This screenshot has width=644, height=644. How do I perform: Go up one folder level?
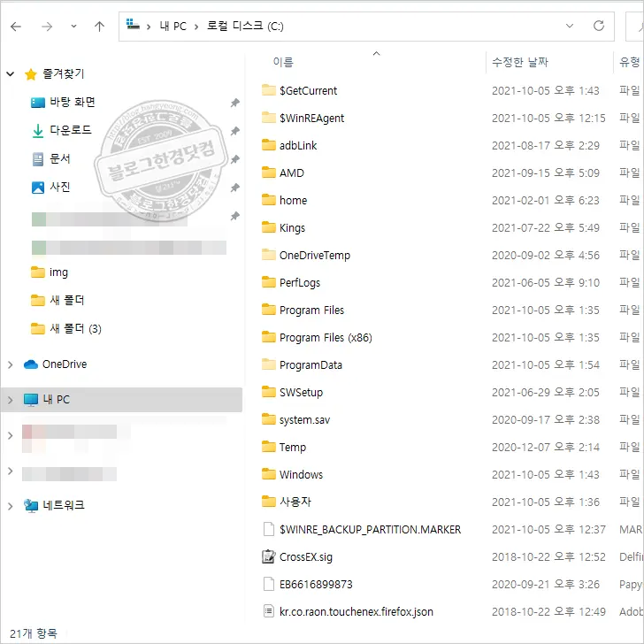[99, 27]
